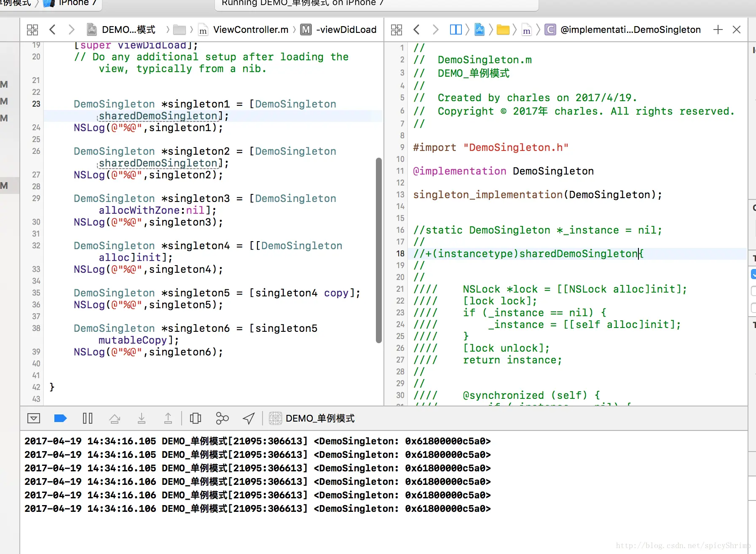Go back in left editor history
The image size is (756, 554).
pyautogui.click(x=52, y=30)
